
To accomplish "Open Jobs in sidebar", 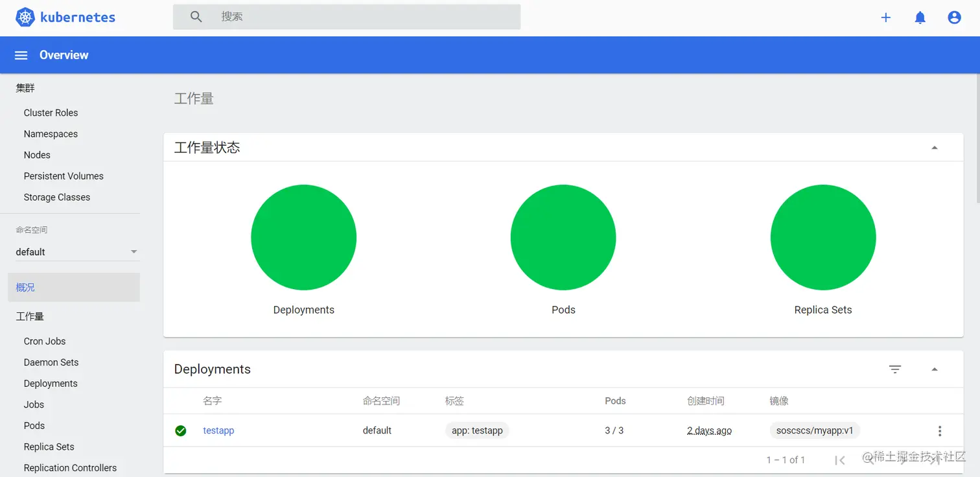I will click(34, 404).
